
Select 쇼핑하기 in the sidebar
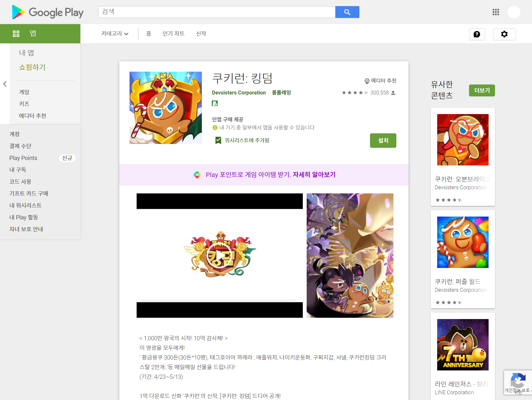(32, 67)
